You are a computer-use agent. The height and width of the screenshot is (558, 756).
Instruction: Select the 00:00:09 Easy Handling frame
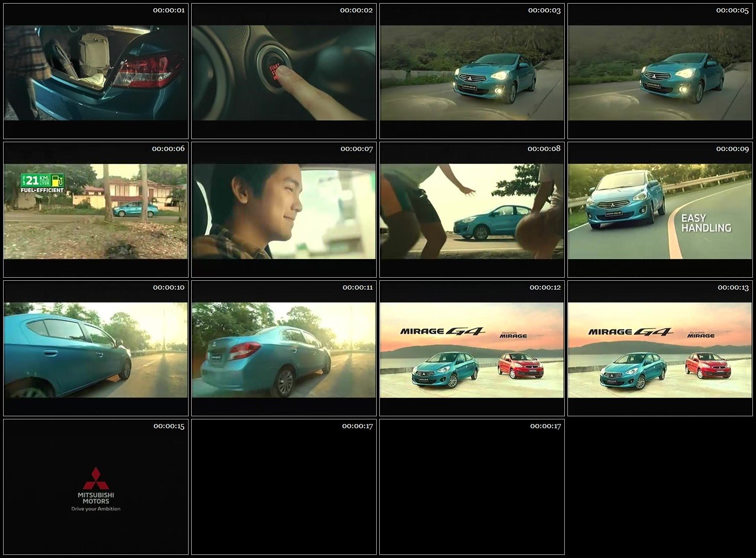pyautogui.click(x=660, y=209)
